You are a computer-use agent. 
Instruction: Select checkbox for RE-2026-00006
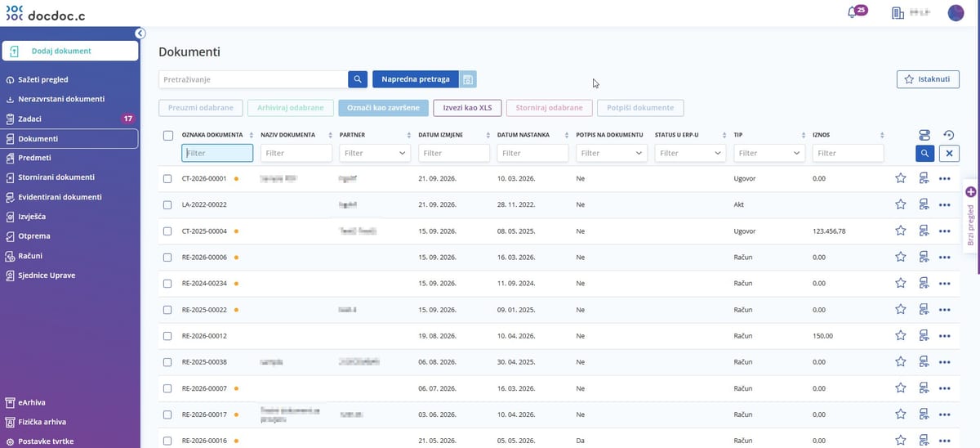pos(167,257)
